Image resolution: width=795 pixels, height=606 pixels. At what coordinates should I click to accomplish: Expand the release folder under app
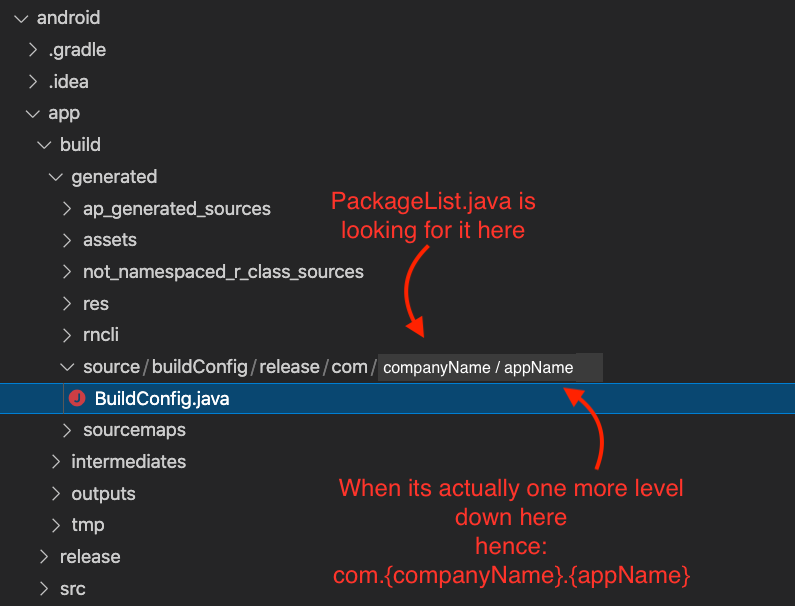(90, 557)
